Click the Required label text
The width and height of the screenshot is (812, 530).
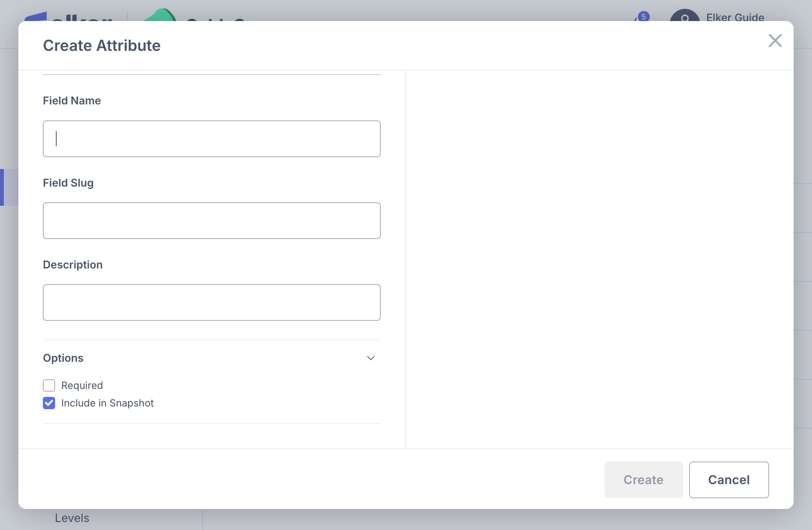click(82, 385)
